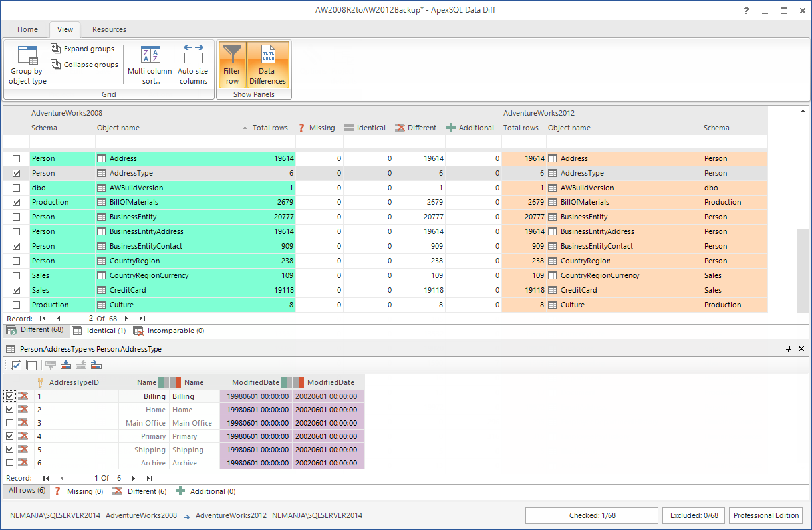The height and width of the screenshot is (530, 812).
Task: Click Auto size columns icon
Action: (193, 54)
